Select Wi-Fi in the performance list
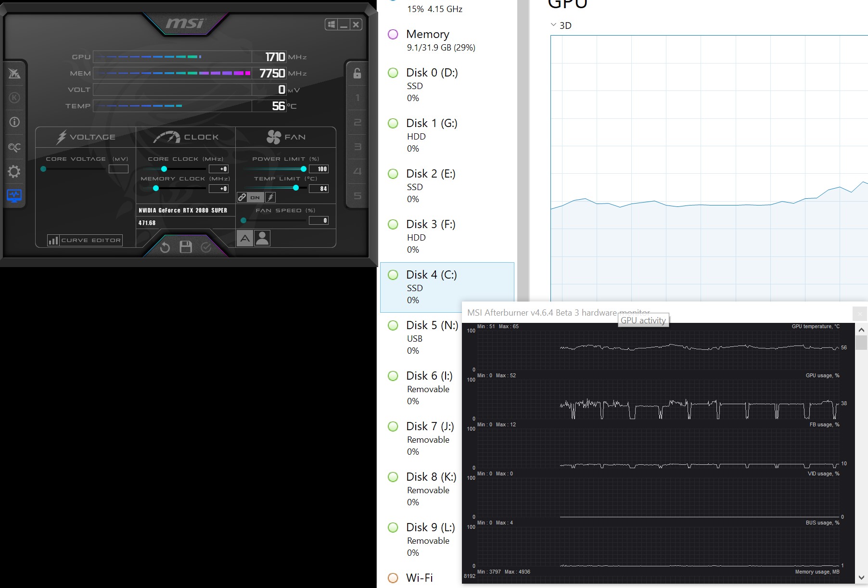This screenshot has width=868, height=588. pos(419,577)
